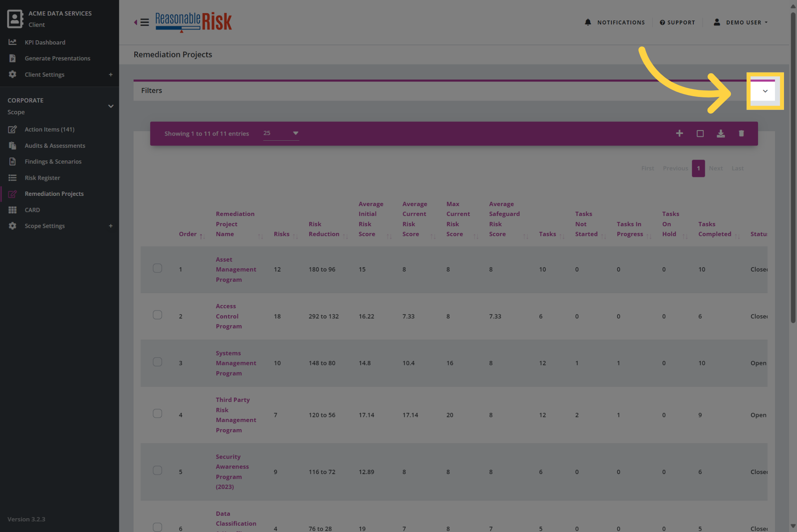Expand Scope Settings plus

[111, 226]
